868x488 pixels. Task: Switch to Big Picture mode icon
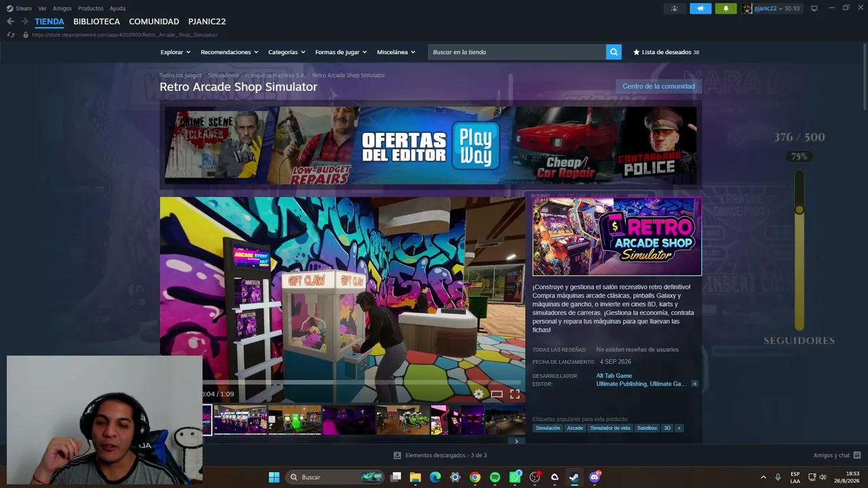pyautogui.click(x=814, y=8)
